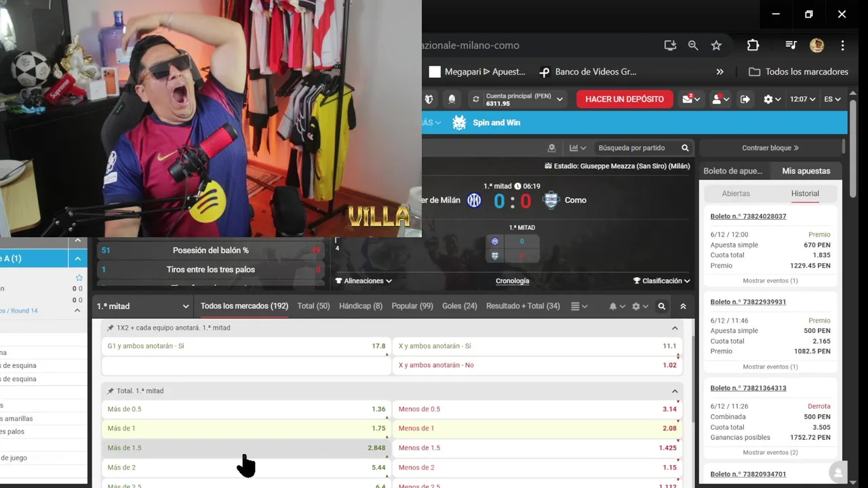Select the Menos de 1 odds 2.08
Image resolution: width=868 pixels, height=488 pixels.
(x=537, y=428)
